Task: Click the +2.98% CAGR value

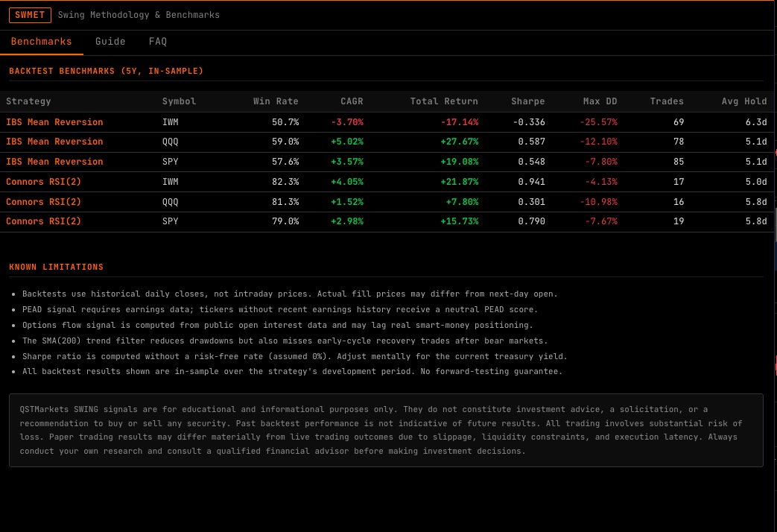Action: pos(347,221)
